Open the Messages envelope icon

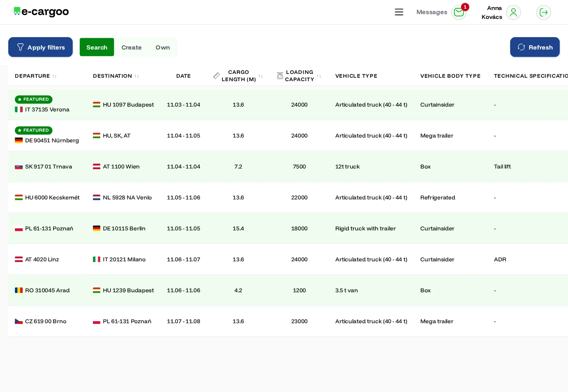pos(459,12)
